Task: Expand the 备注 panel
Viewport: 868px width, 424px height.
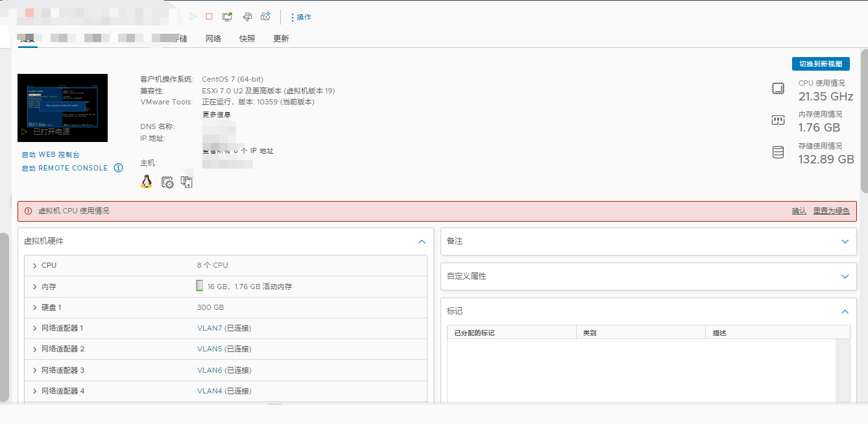Action: coord(845,241)
